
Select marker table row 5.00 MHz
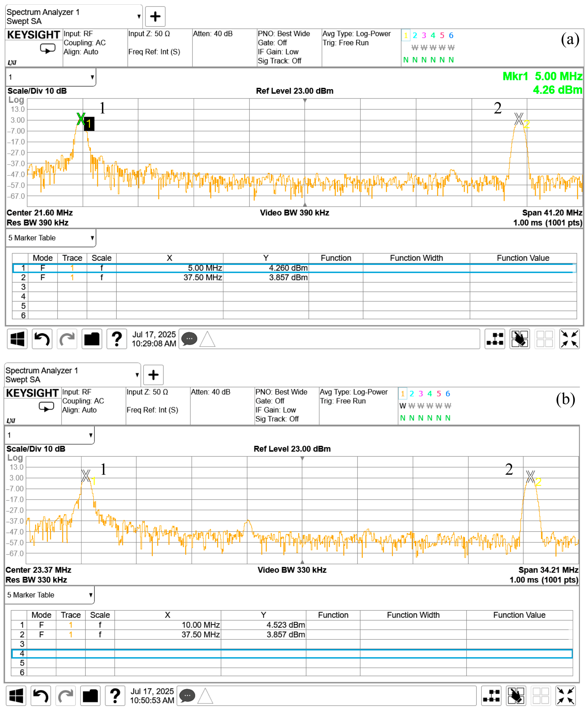[x=294, y=268]
